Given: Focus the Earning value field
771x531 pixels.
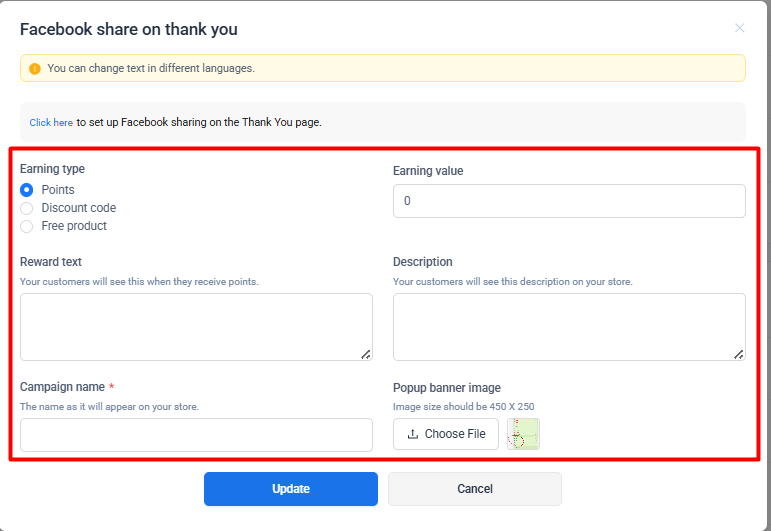Looking at the screenshot, I should (568, 201).
